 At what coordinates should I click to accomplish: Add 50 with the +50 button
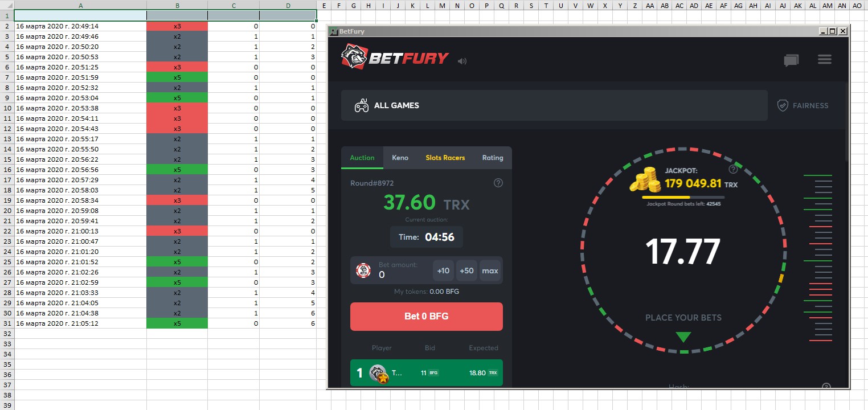coord(466,270)
